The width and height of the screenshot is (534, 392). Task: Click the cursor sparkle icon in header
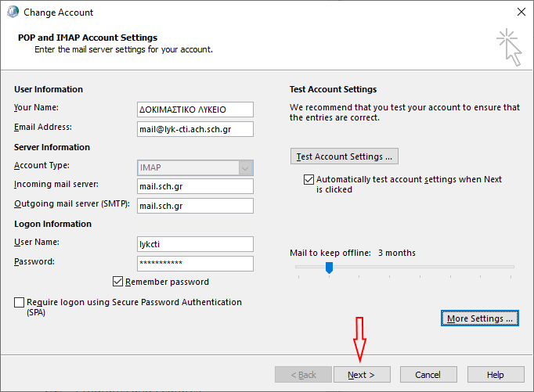click(x=507, y=48)
